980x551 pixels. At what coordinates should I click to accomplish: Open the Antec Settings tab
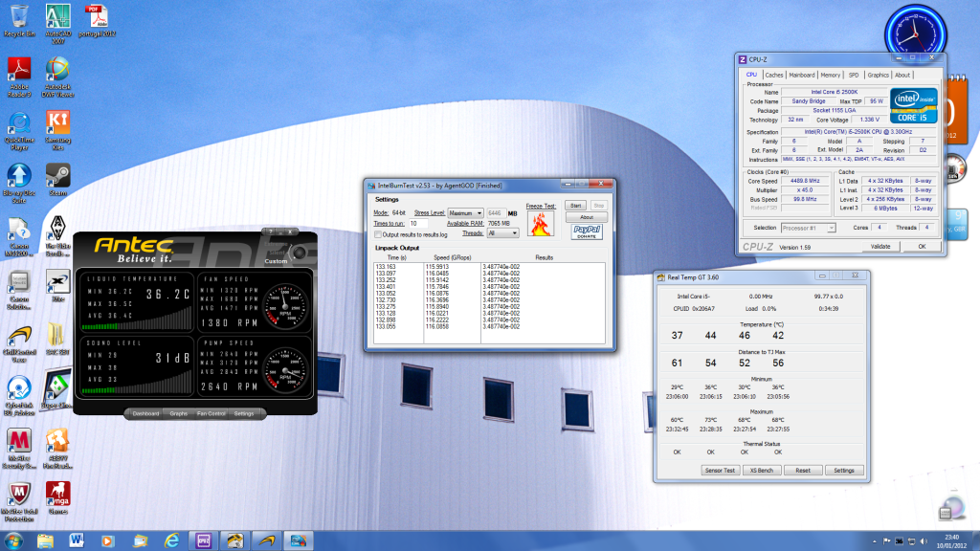pos(244,413)
